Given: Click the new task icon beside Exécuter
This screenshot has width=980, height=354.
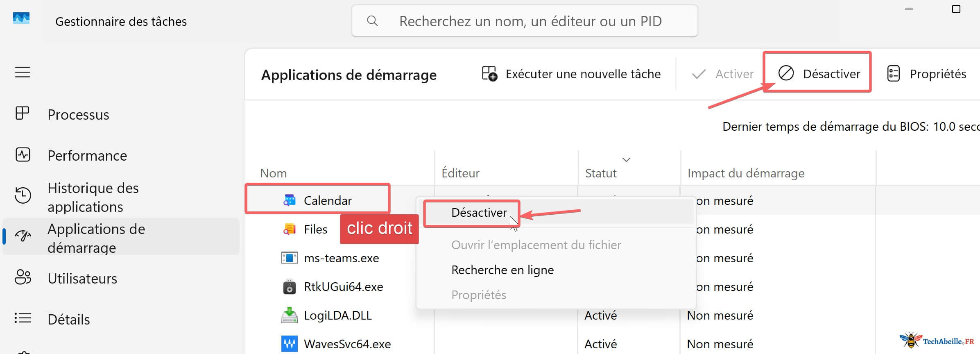Looking at the screenshot, I should click(x=489, y=74).
